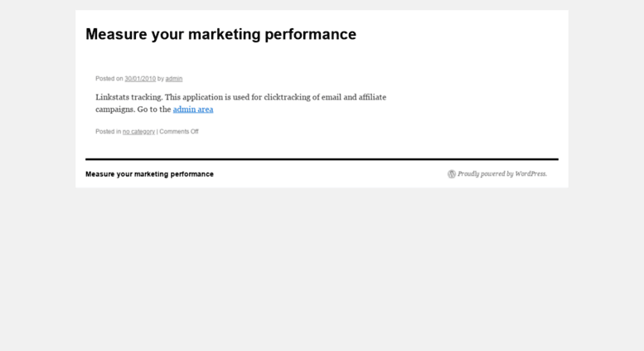The width and height of the screenshot is (644, 351).
Task: Click the word 'email' in the post text
Action: (x=331, y=97)
